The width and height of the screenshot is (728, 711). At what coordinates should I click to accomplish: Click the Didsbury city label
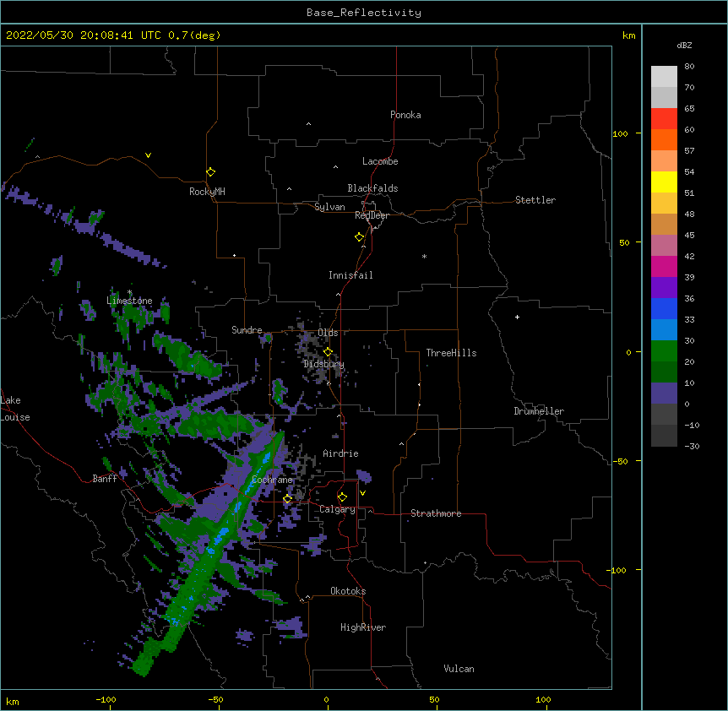click(x=323, y=364)
